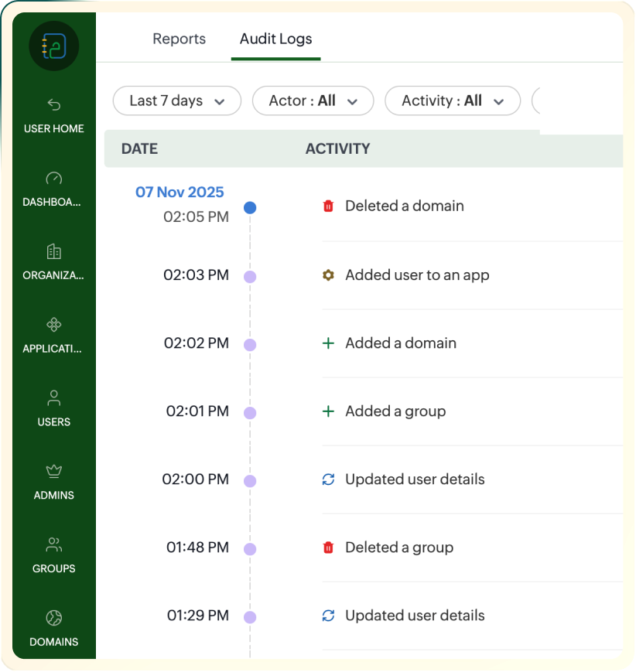Screen dimensions: 636x672
Task: Open the Last 7 days date filter
Action: coord(176,101)
